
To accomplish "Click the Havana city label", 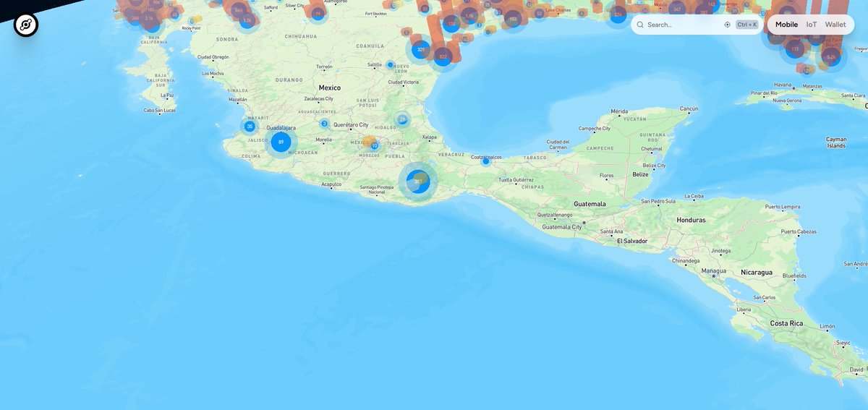I will 783,85.
